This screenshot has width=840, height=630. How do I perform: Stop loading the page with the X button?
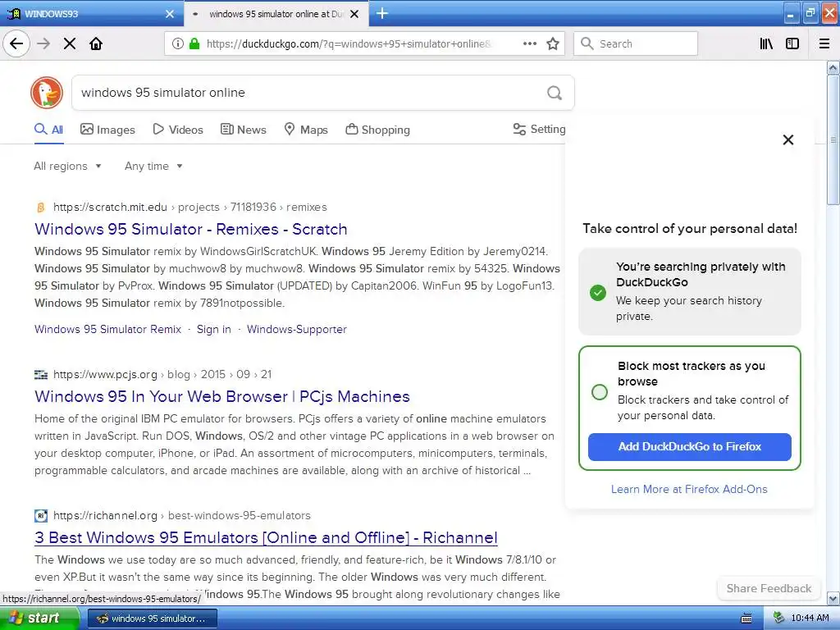(70, 43)
